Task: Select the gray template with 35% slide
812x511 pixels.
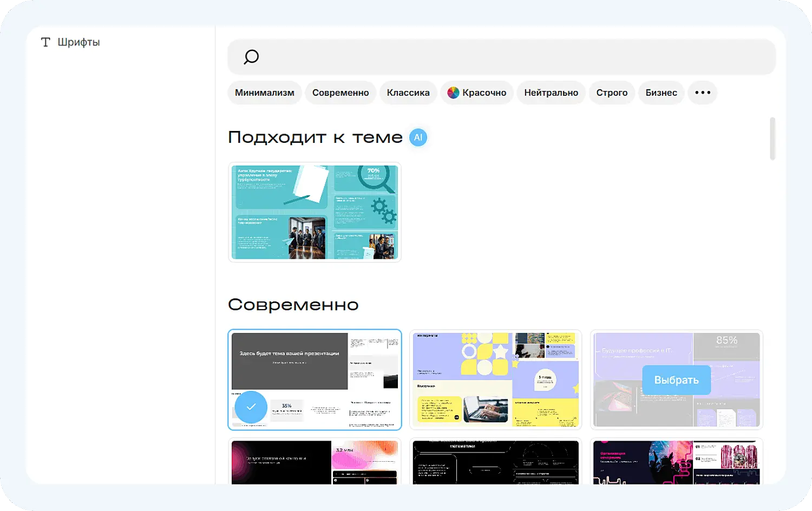Action: point(315,379)
